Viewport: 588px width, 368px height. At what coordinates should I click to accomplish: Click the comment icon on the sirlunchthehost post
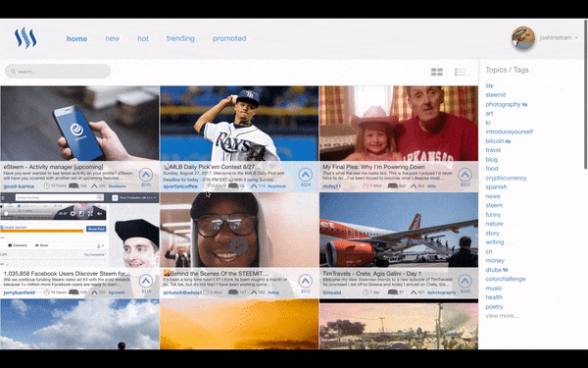point(233,292)
